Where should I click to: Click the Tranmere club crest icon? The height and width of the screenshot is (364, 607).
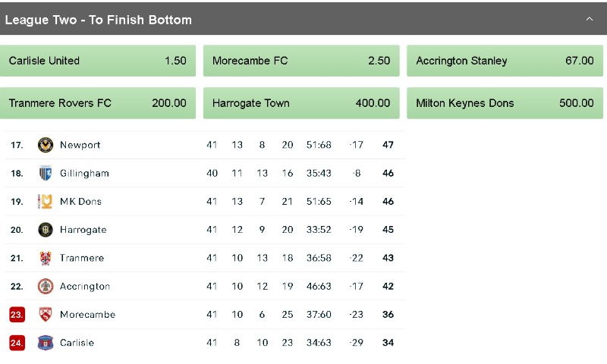click(x=46, y=258)
